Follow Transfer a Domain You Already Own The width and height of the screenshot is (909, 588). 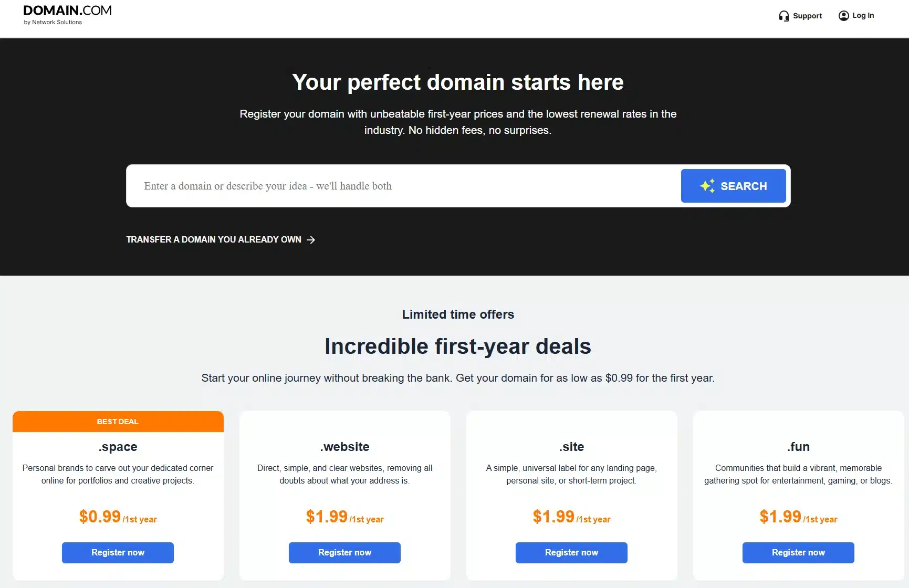pyautogui.click(x=214, y=240)
